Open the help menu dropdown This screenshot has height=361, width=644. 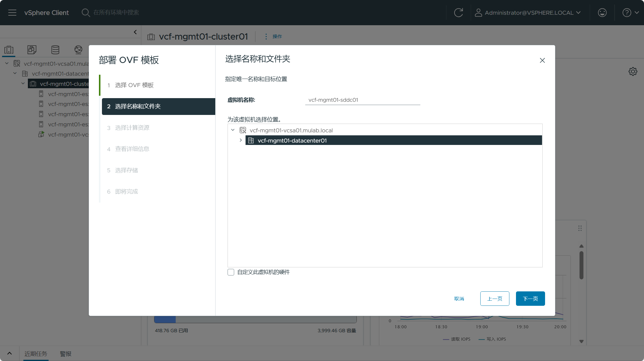click(630, 13)
